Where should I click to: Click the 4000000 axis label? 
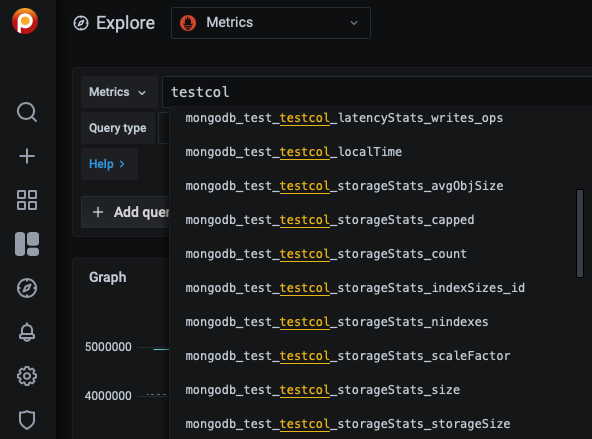tap(108, 396)
